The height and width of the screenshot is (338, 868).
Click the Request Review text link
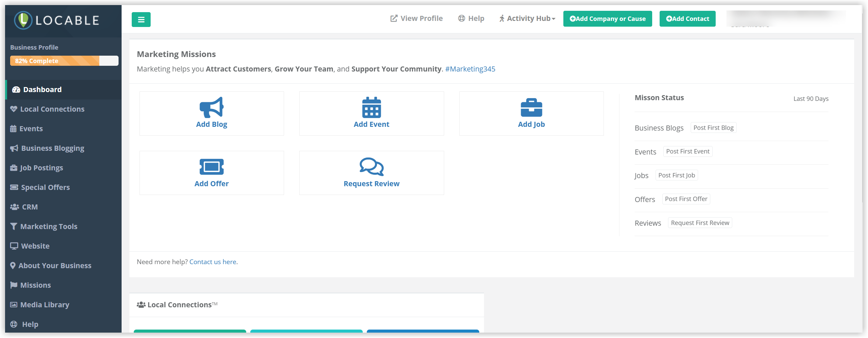click(372, 184)
